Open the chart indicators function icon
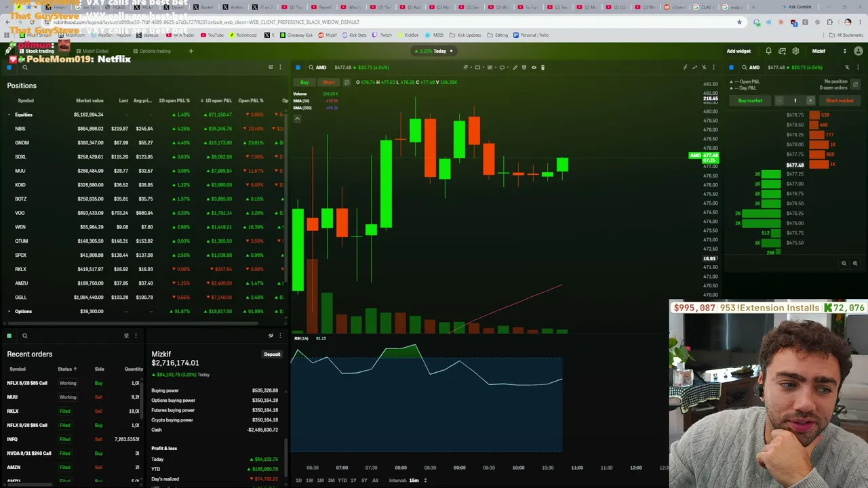This screenshot has width=868, height=488. pos(685,67)
